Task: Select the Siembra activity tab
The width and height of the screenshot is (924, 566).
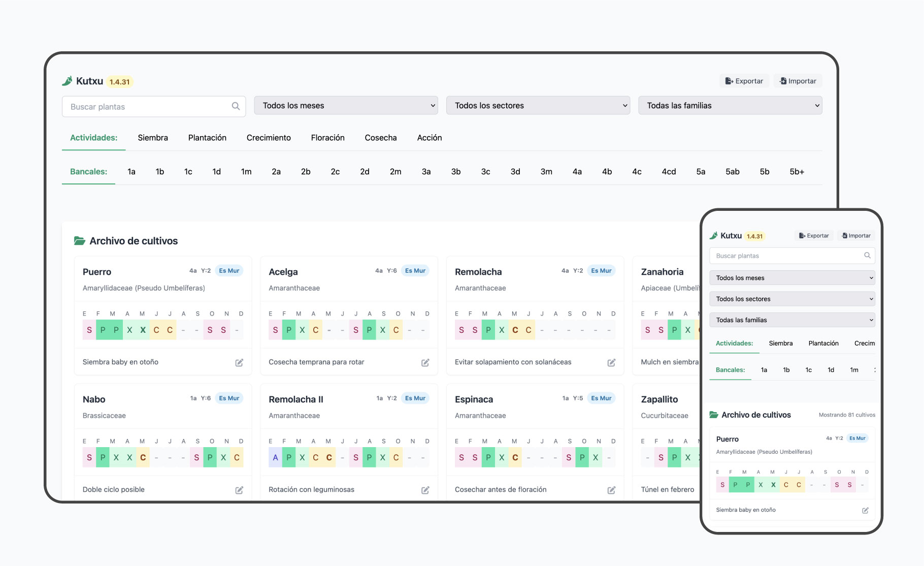Action: click(x=153, y=138)
